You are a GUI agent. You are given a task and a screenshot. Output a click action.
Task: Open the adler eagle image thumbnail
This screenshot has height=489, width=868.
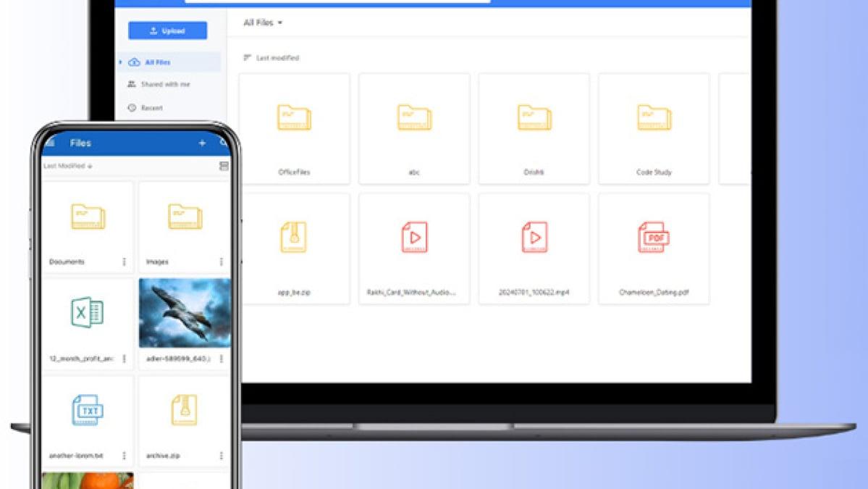tap(185, 313)
